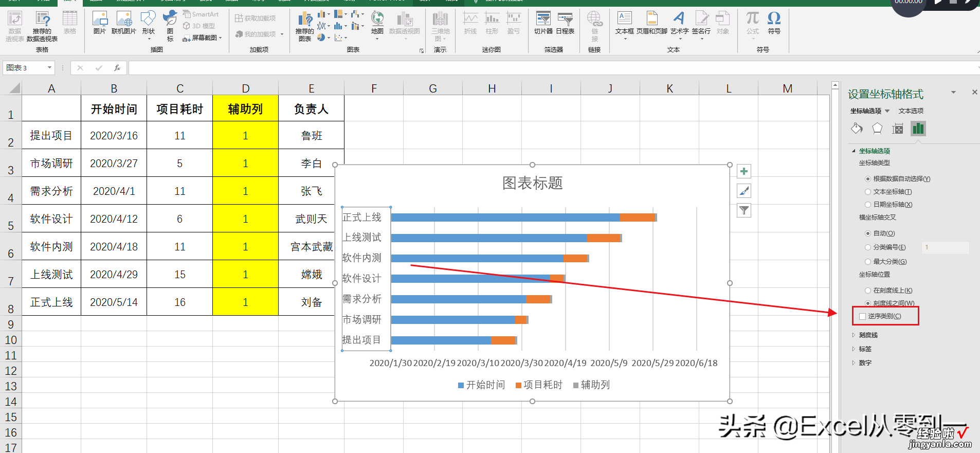Select 刻度线之间 radio button
Image resolution: width=980 pixels, height=453 pixels.
point(868,303)
